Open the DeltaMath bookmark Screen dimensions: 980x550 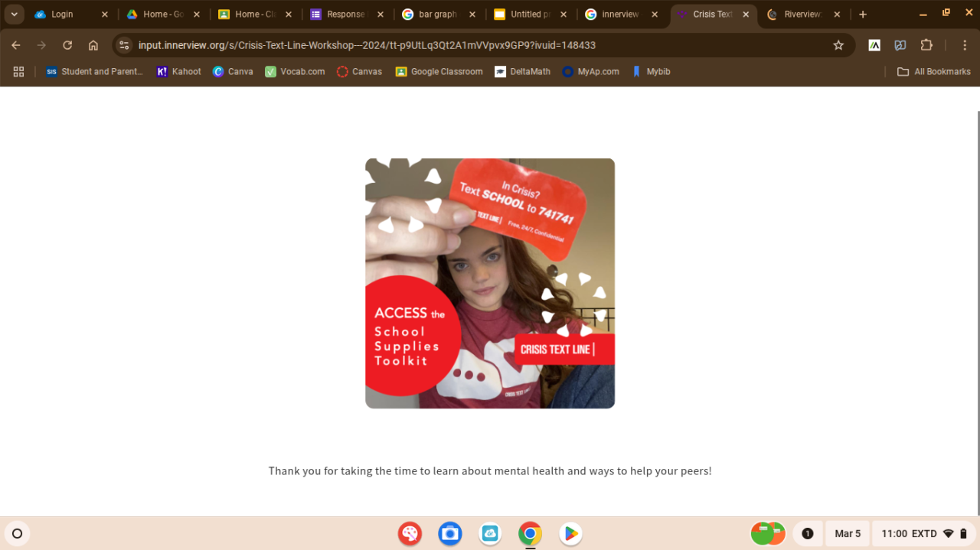click(x=522, y=71)
